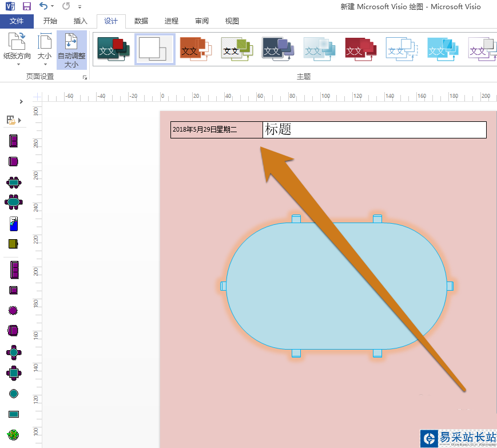Open the 审阅 ribbon tab

[x=201, y=21]
